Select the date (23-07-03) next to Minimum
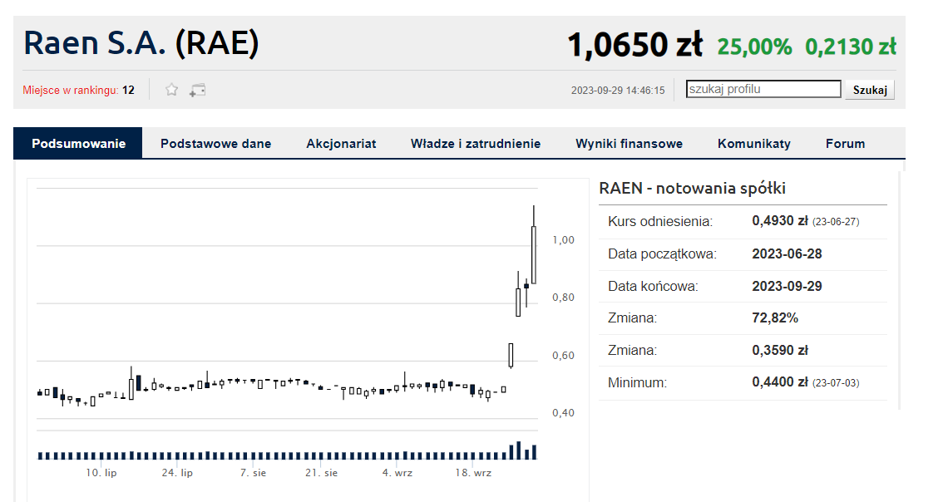The height and width of the screenshot is (502, 948). point(836,383)
